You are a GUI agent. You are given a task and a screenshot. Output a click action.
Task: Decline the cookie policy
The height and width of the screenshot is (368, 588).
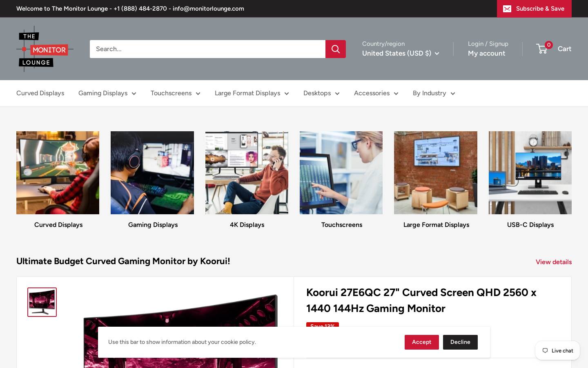pyautogui.click(x=460, y=342)
